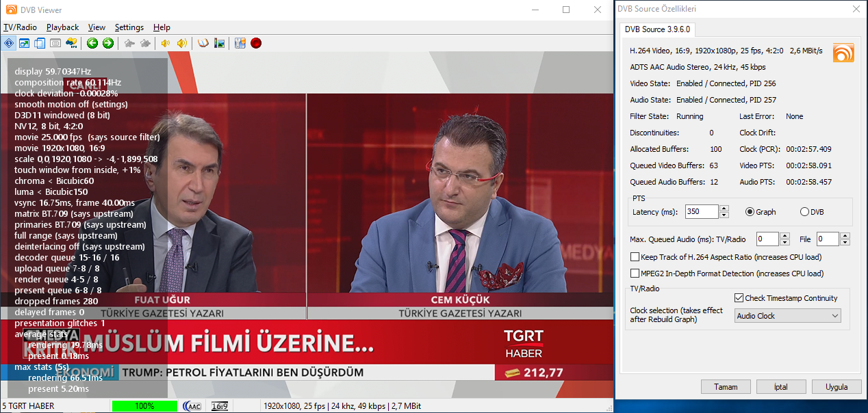This screenshot has width=868, height=413.
Task: Decrease File queued audio spinner
Action: point(845,243)
